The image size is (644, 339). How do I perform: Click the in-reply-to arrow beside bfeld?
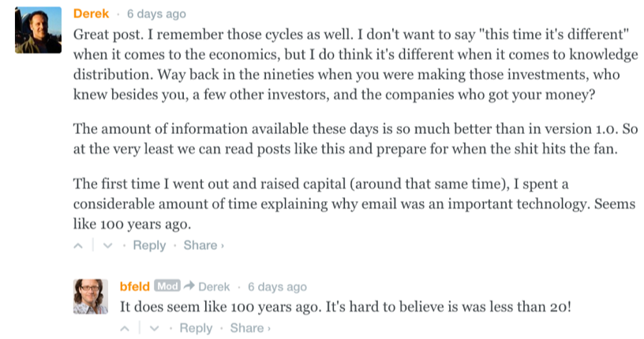189,286
